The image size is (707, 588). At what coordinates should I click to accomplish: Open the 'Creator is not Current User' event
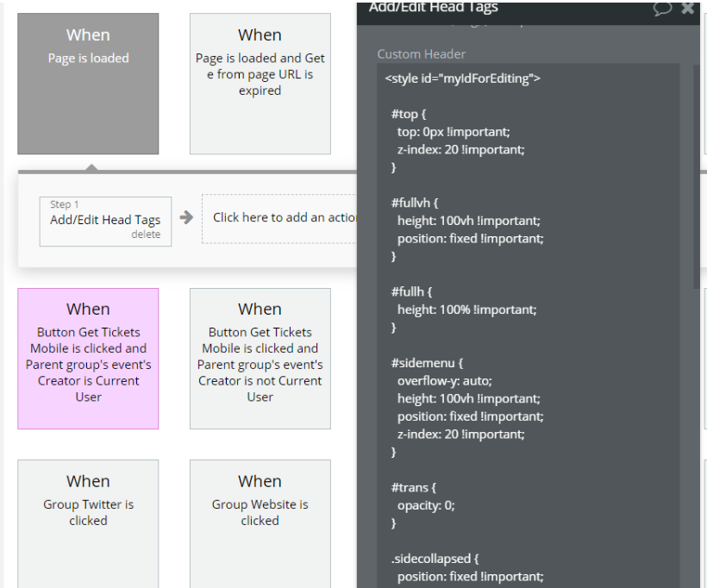260,359
